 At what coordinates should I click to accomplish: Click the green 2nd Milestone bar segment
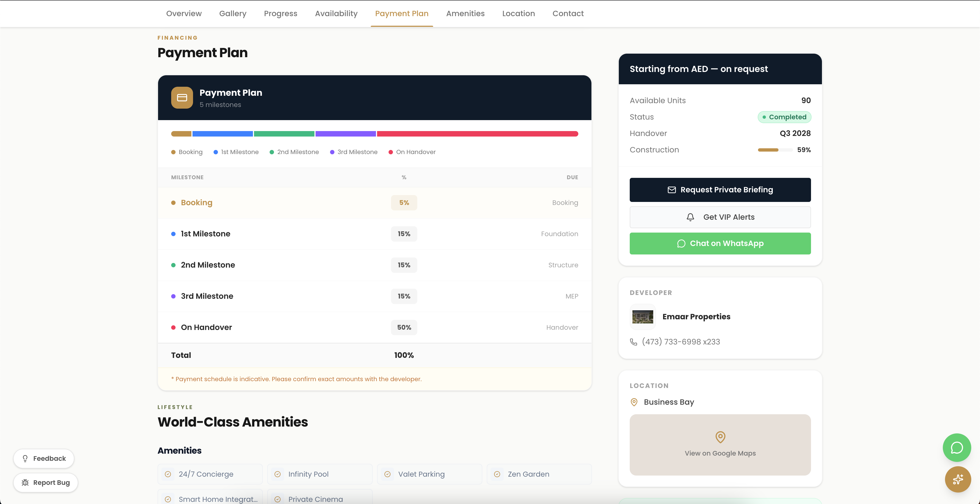pyautogui.click(x=284, y=134)
